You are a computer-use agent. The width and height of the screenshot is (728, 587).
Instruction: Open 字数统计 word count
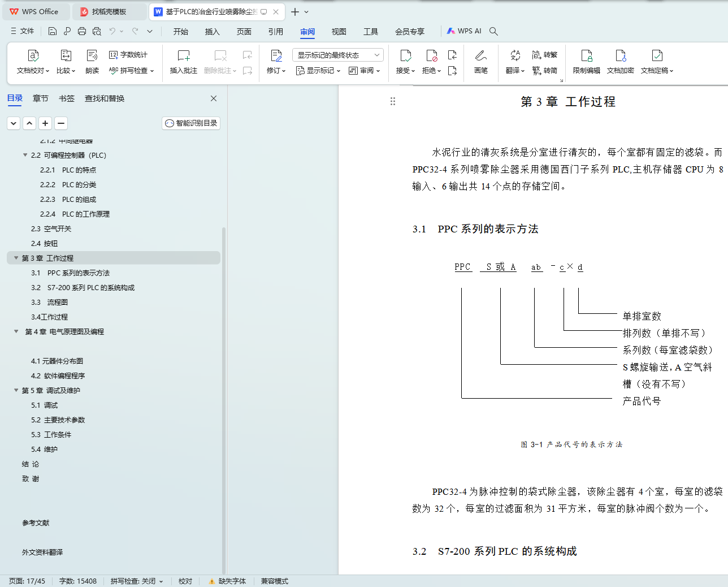(128, 55)
